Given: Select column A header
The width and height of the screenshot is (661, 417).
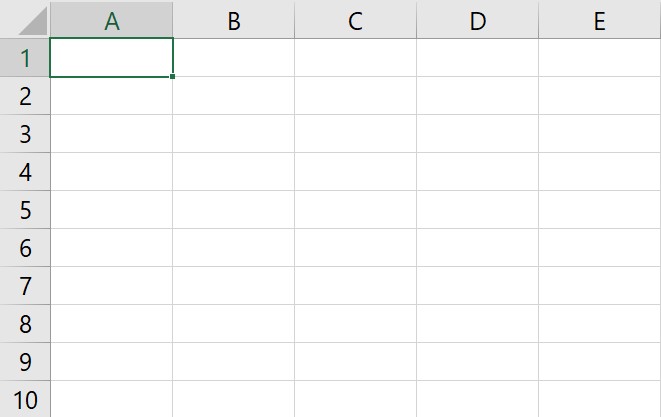Looking at the screenshot, I should [111, 19].
